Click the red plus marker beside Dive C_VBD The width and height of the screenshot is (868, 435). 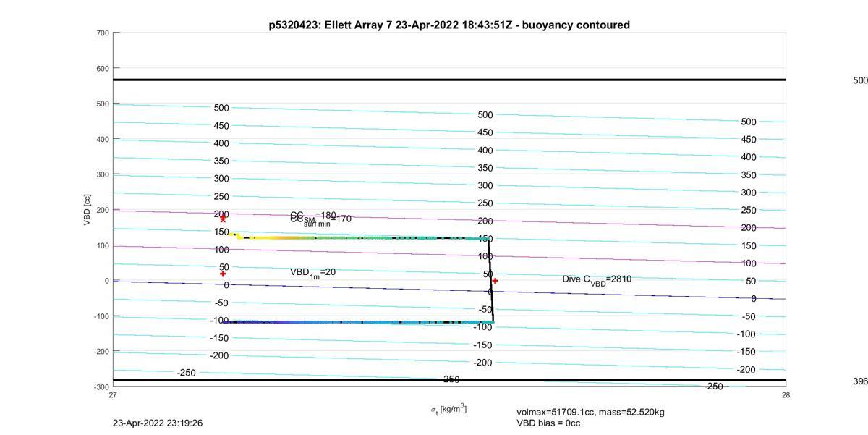tap(495, 281)
